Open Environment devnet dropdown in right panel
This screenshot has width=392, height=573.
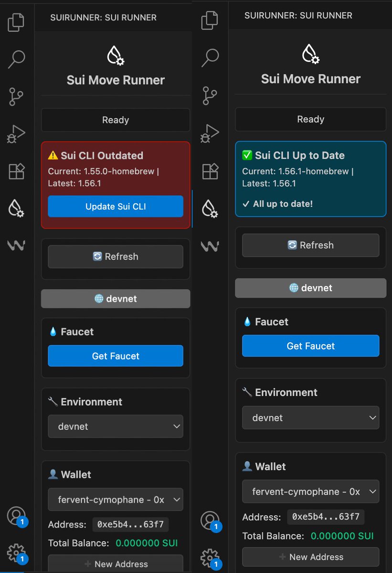click(x=311, y=417)
